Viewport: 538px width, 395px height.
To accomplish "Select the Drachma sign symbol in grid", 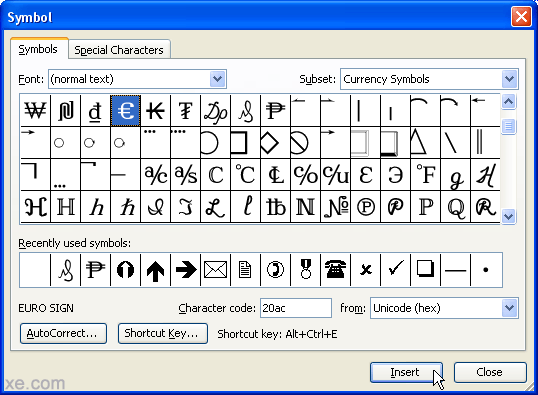I will point(215,111).
